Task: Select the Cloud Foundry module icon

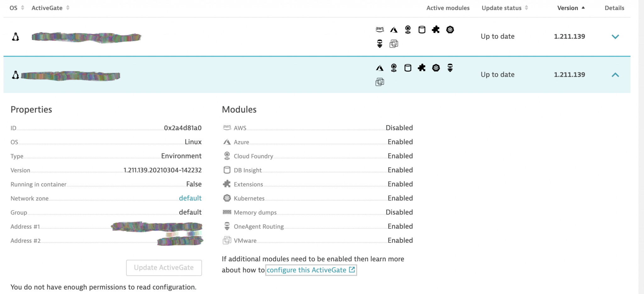Action: [226, 155]
